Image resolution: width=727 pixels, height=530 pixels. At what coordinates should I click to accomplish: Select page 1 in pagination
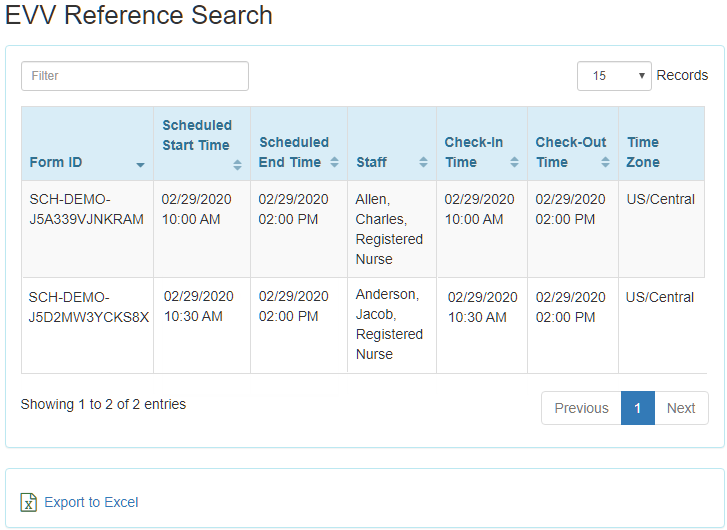click(x=638, y=408)
